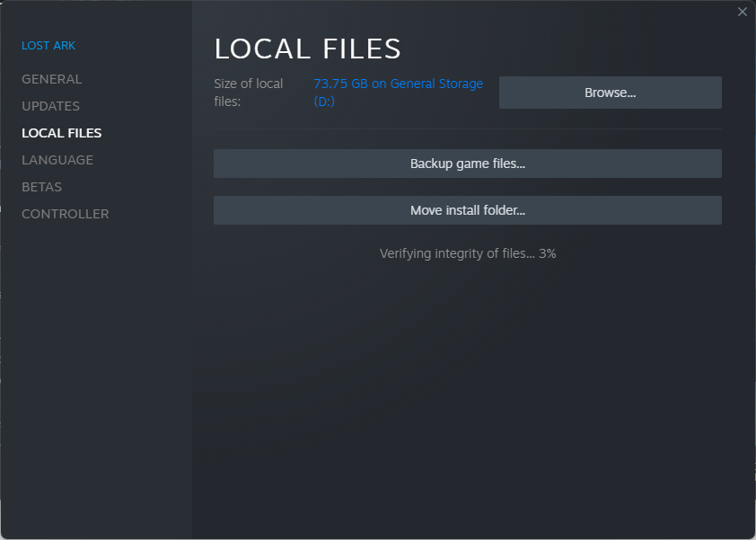Open the 73.75 GB General Storage link
756x540 pixels.
pyautogui.click(x=399, y=93)
